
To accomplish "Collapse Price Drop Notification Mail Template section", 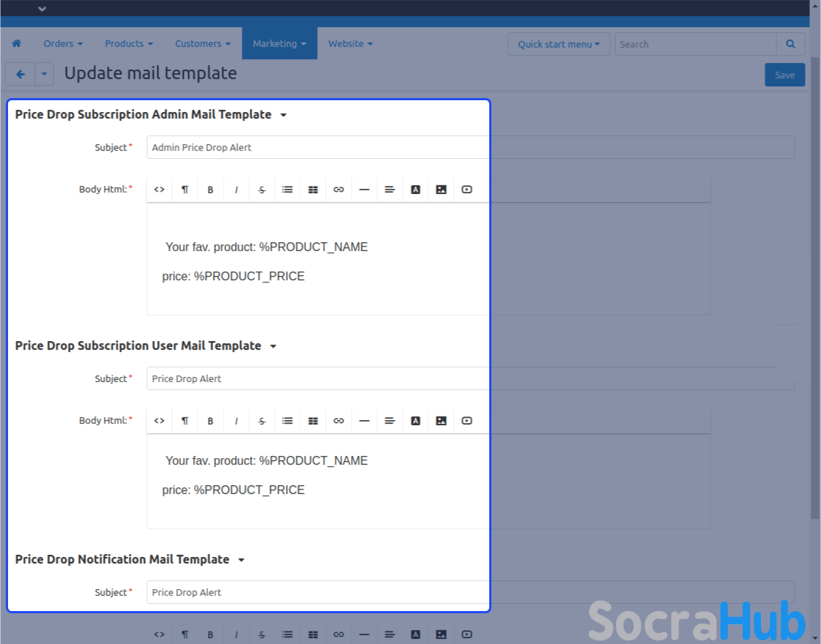I will (241, 560).
